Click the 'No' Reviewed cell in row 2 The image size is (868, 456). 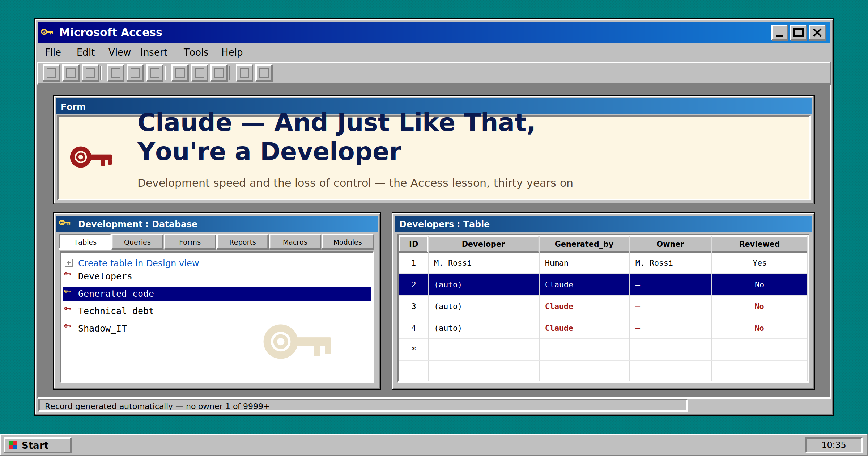759,285
